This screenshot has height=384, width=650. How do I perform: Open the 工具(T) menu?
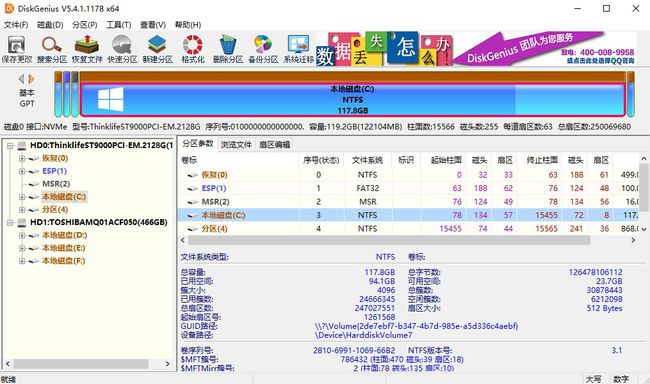pyautogui.click(x=119, y=25)
